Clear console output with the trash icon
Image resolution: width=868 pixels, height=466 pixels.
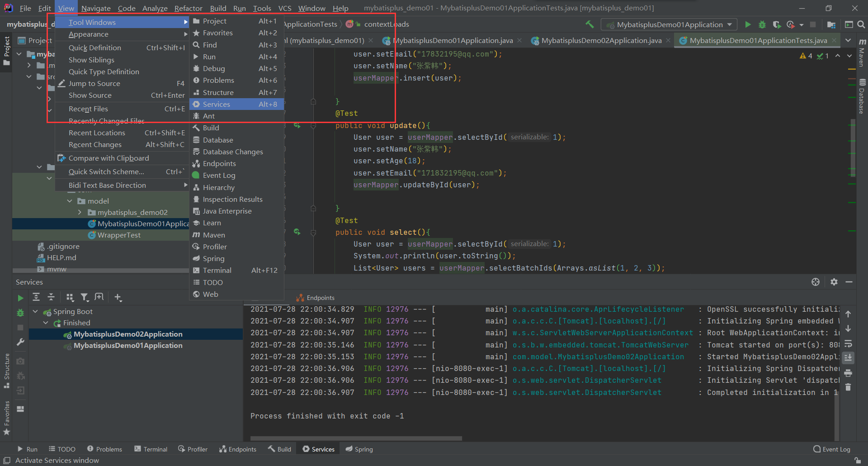[x=848, y=387]
